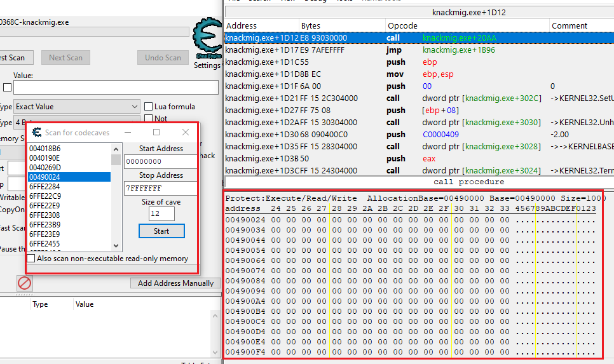Image resolution: width=614 pixels, height=364 pixels.
Task: Select codecave address 00490024
Action: [x=69, y=177]
